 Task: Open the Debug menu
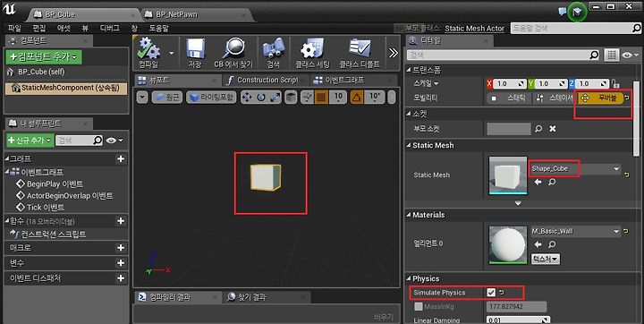tap(110, 28)
